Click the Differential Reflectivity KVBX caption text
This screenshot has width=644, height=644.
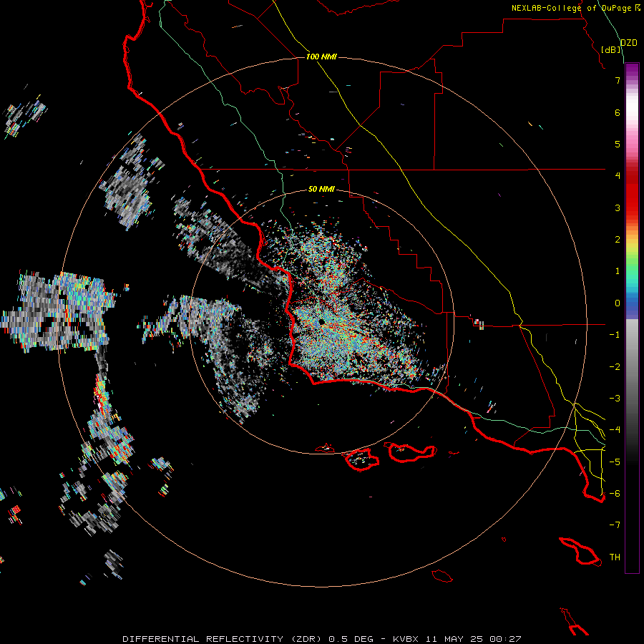coord(322,639)
